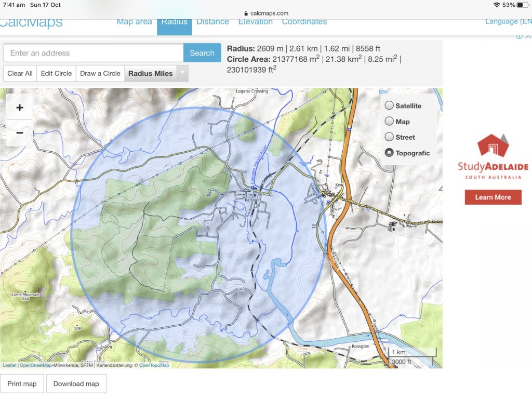Open the Distance tab

(212, 22)
